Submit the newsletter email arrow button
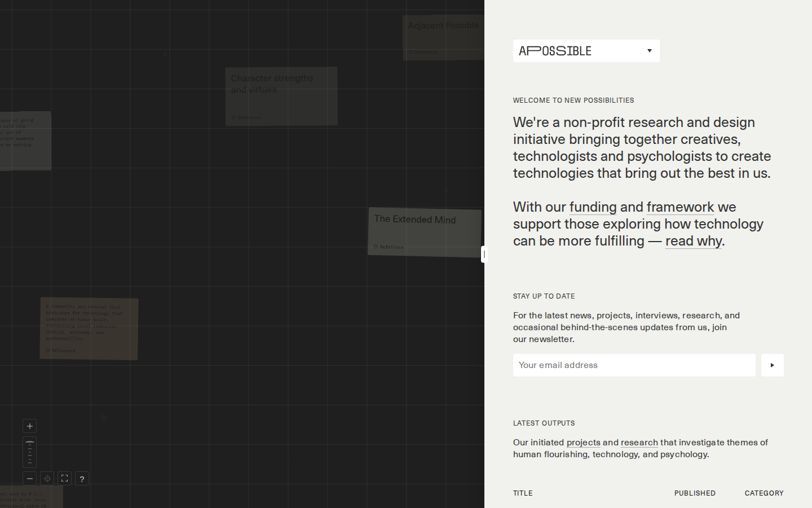The height and width of the screenshot is (508, 812). (772, 365)
